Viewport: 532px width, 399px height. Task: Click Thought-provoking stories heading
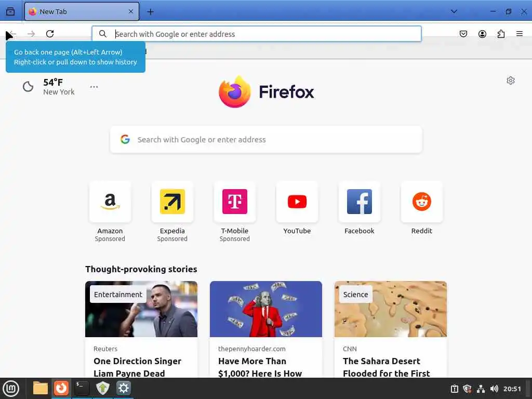141,269
